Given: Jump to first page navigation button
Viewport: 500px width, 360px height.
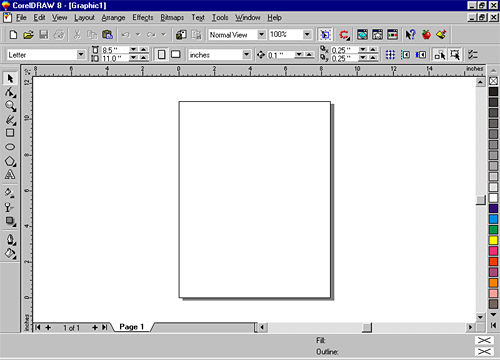Looking at the screenshot, I should tap(38, 328).
